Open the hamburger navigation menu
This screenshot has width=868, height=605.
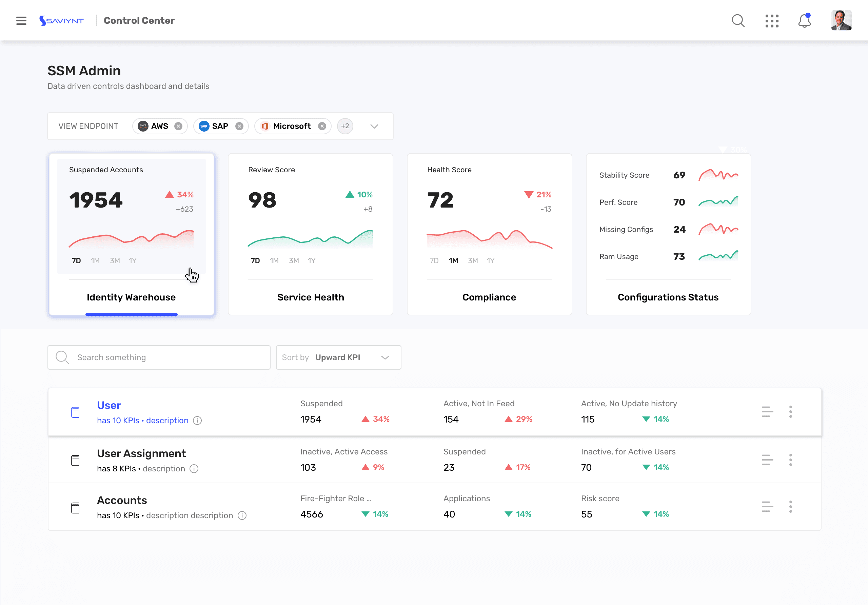click(21, 20)
